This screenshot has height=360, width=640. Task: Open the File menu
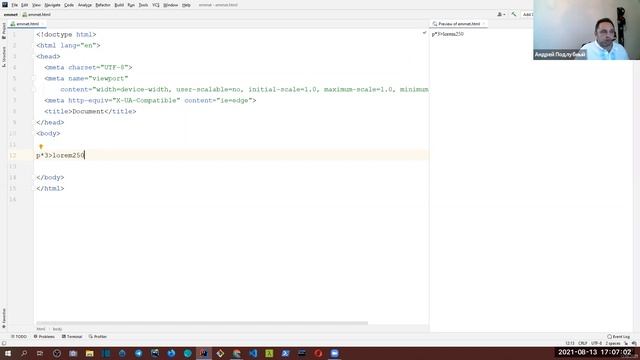coord(14,5)
